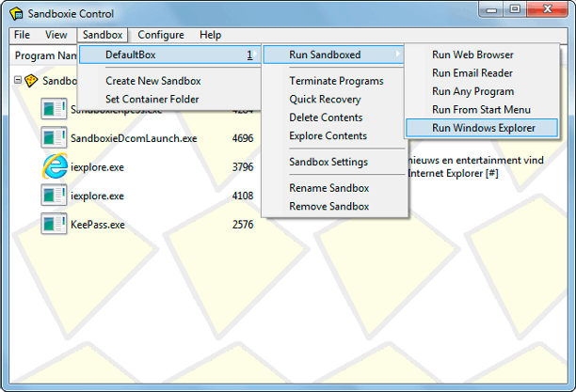Maximize the Sandboxie Control window

coord(515,9)
